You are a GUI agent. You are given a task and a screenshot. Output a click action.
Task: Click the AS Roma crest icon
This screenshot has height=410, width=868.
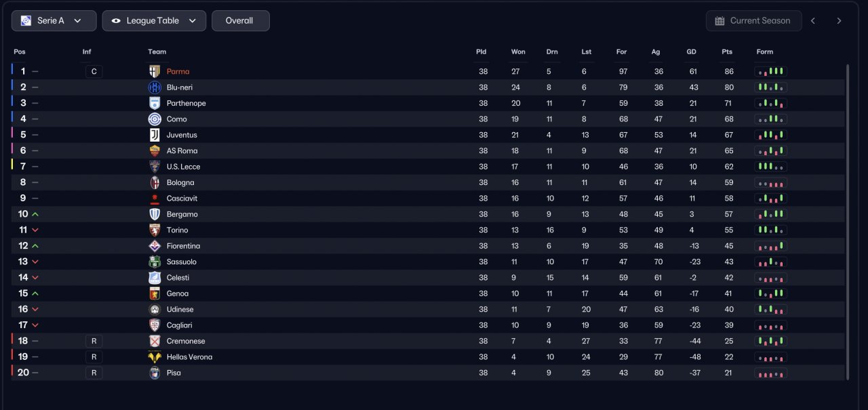click(155, 150)
